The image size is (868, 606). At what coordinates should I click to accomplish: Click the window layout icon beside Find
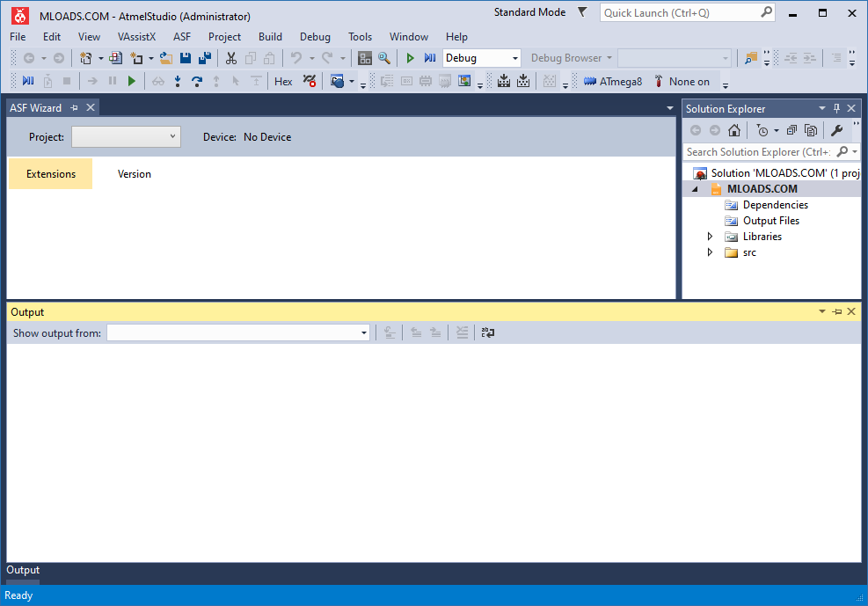pos(365,58)
